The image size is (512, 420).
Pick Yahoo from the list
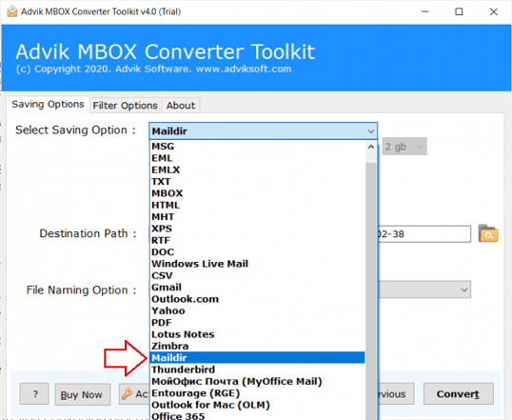pos(257,310)
